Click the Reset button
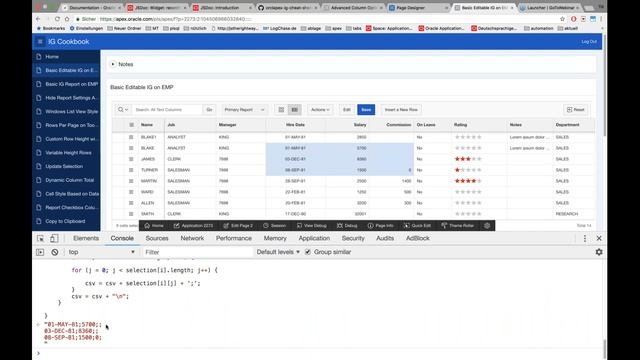The height and width of the screenshot is (360, 640). [x=576, y=110]
